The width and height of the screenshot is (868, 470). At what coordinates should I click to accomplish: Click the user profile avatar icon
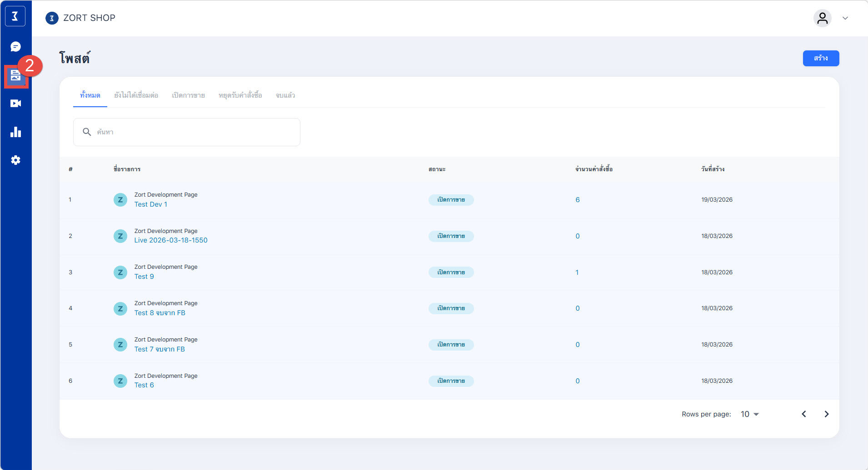[x=822, y=18]
